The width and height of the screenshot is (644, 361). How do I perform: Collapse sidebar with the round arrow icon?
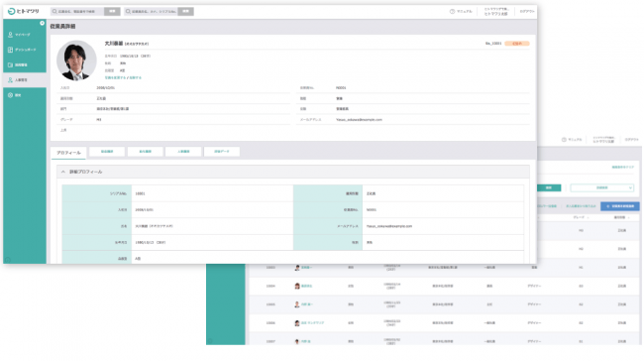[42, 23]
